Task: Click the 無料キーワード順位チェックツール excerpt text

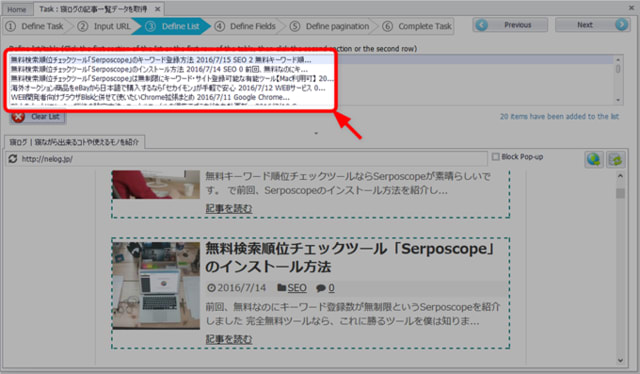Action: pyautogui.click(x=348, y=183)
